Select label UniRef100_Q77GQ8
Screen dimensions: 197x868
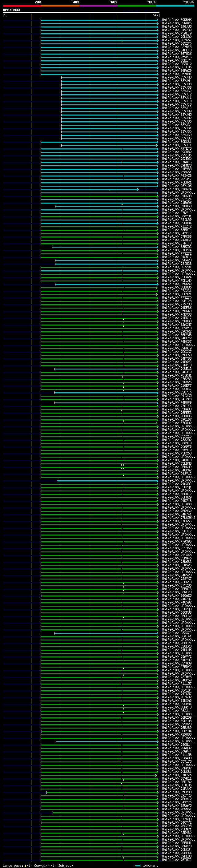pyautogui.click(x=177, y=819)
